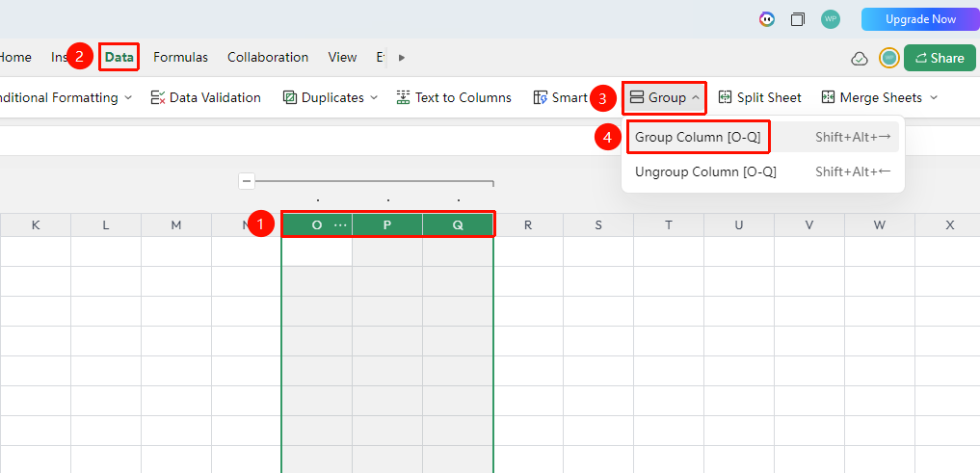Click the cloud sync status icon
The width and height of the screenshot is (980, 473).
pos(860,58)
